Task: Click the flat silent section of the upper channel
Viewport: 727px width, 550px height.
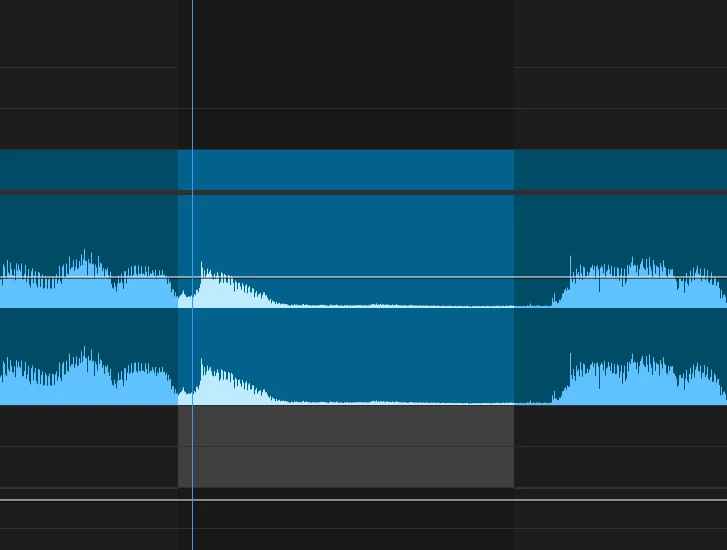Action: [408, 305]
